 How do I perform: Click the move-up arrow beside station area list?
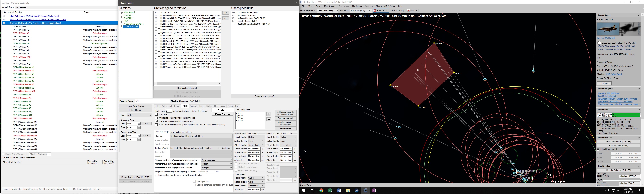(x=269, y=114)
